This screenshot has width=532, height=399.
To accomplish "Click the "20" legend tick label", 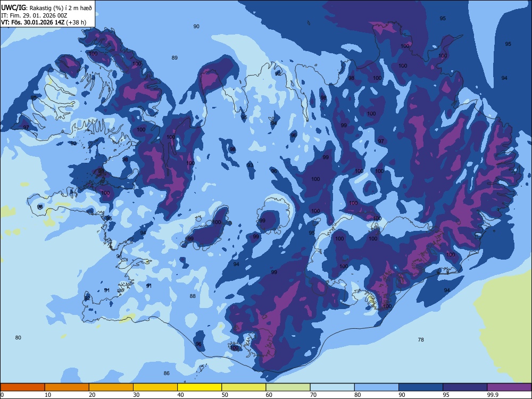I will coord(92,395).
